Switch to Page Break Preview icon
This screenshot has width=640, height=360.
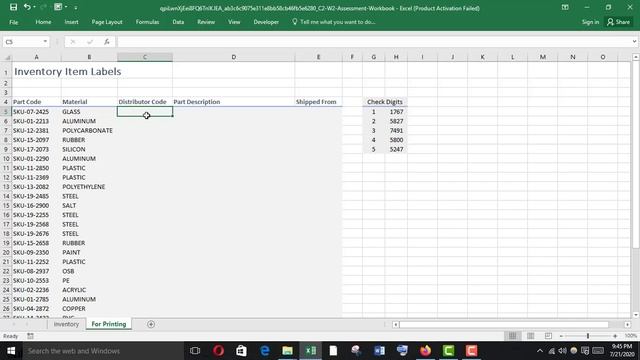[548, 336]
